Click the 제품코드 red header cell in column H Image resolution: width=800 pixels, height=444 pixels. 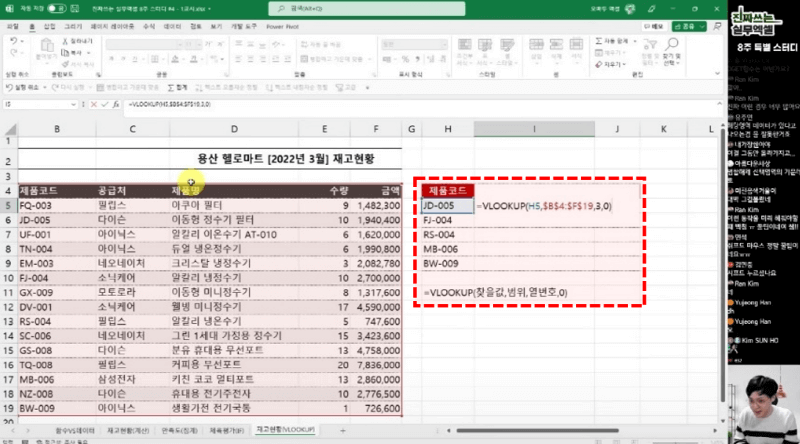pos(447,191)
